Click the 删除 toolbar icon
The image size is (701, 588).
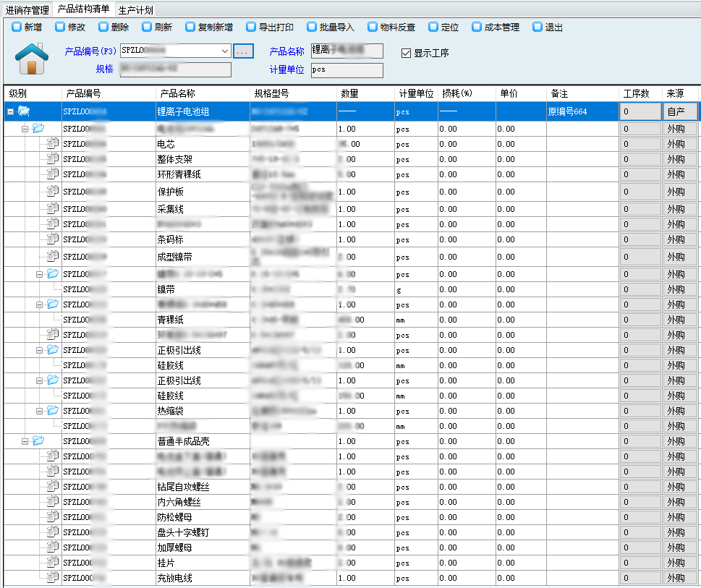point(103,27)
